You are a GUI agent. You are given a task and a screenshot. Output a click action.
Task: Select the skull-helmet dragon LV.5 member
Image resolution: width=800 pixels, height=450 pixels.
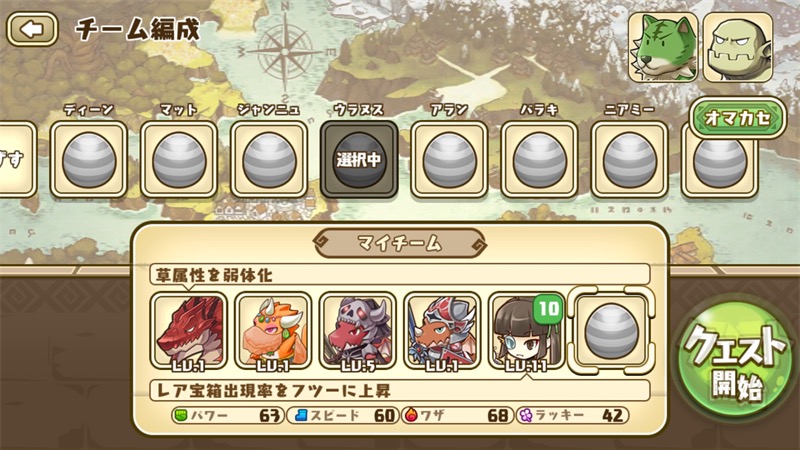tap(358, 331)
